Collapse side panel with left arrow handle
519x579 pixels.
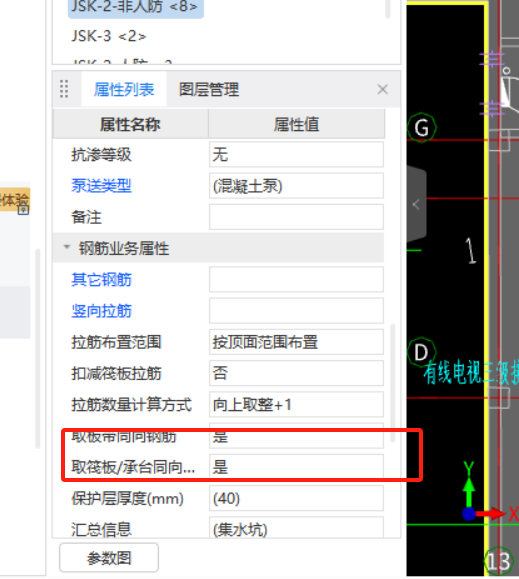pos(416,204)
